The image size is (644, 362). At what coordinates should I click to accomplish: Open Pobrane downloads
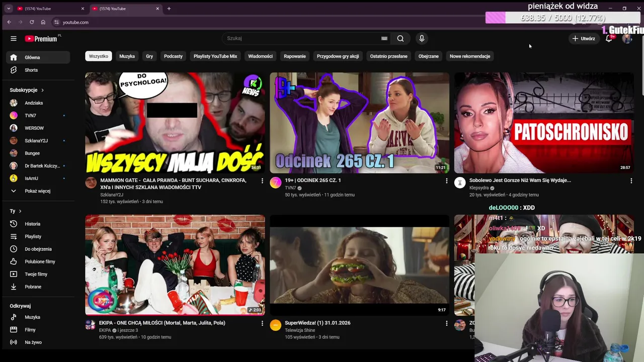click(x=39, y=287)
